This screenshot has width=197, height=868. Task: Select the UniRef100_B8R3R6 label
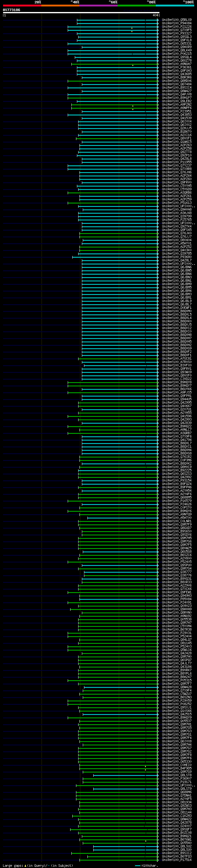coord(176,78)
